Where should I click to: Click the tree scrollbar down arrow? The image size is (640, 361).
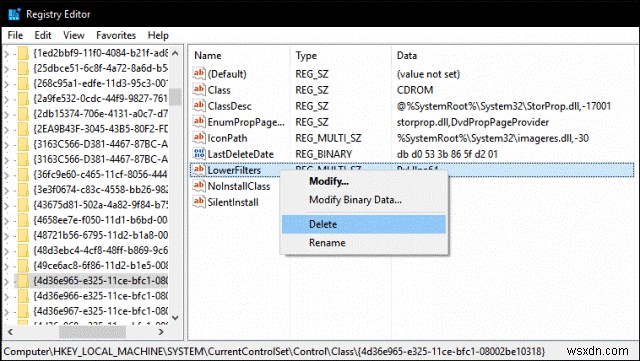coord(176,318)
